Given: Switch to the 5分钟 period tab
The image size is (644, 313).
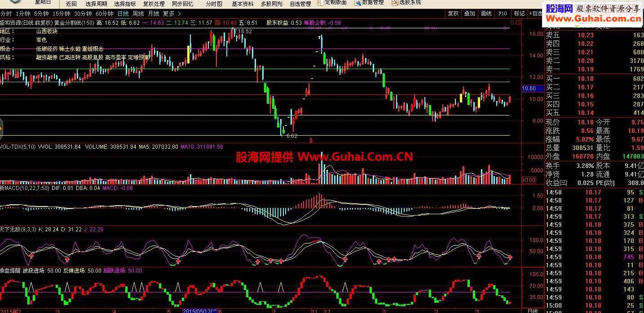Looking at the screenshot, I should pos(41,13).
